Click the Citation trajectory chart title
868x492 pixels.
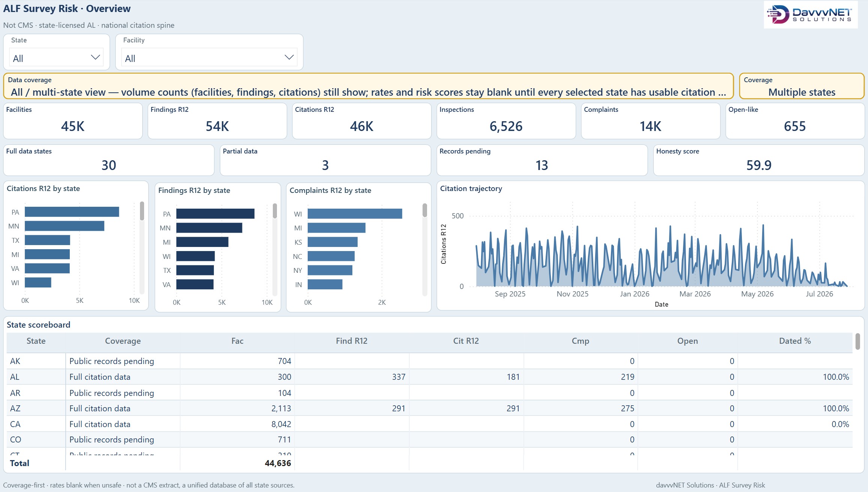pyautogui.click(x=471, y=188)
